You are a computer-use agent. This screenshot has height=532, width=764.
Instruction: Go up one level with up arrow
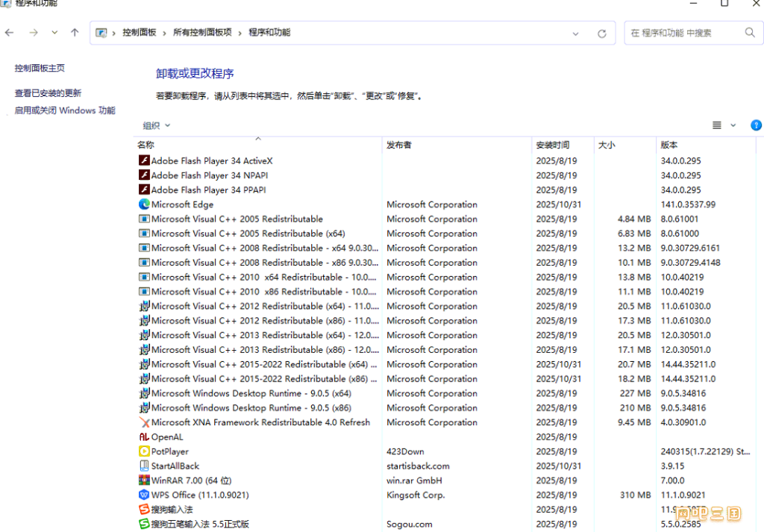click(75, 33)
